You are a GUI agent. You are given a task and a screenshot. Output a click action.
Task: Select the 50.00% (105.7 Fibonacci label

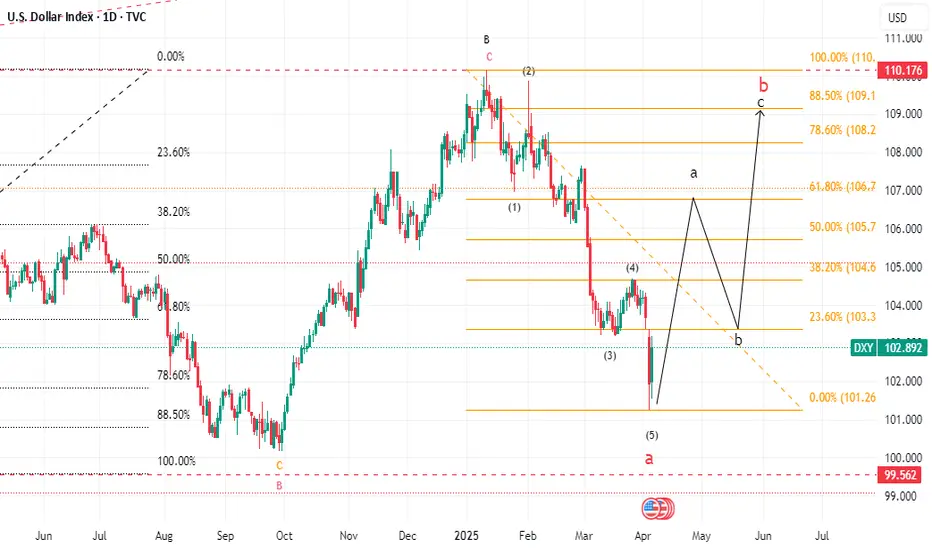842,227
